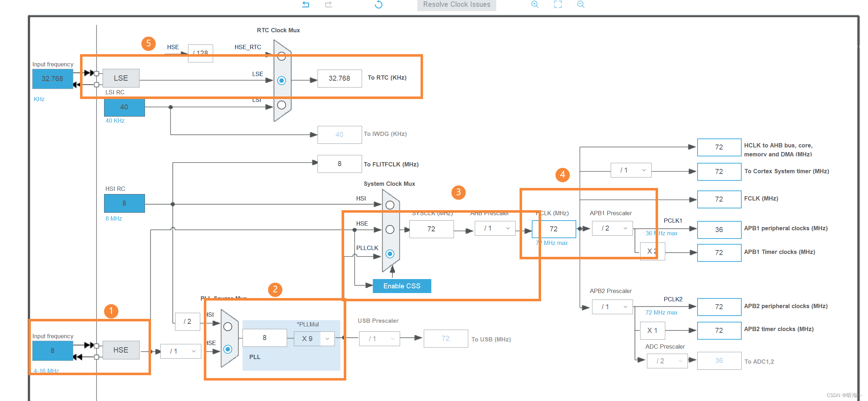Open the ADC Prescaler dropdown
Viewport: 868px width, 401px height.
click(x=667, y=361)
